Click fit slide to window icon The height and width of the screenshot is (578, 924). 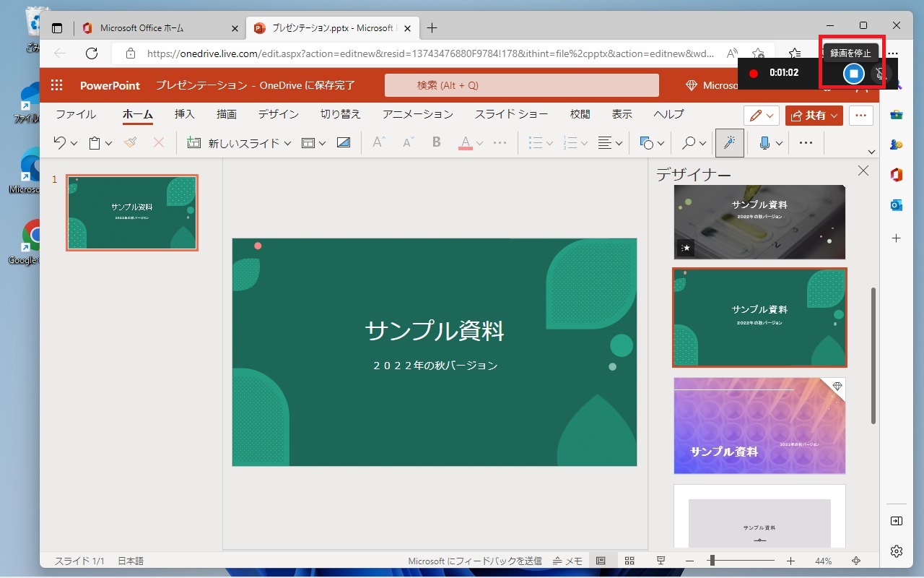click(856, 561)
